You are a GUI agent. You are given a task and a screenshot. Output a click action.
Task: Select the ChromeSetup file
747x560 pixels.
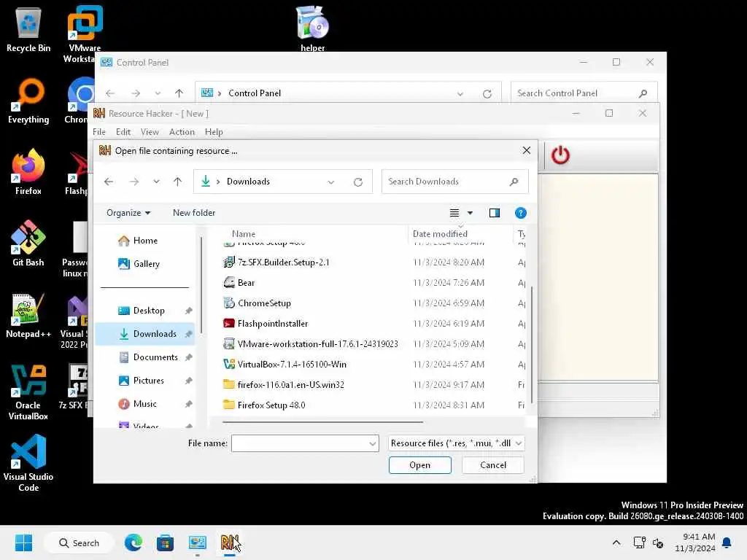coord(258,303)
